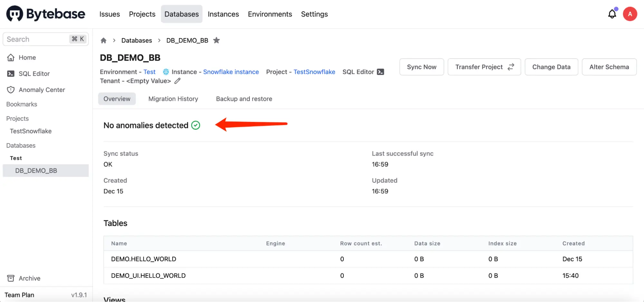Click the v1.9.1 version label

pyautogui.click(x=79, y=295)
